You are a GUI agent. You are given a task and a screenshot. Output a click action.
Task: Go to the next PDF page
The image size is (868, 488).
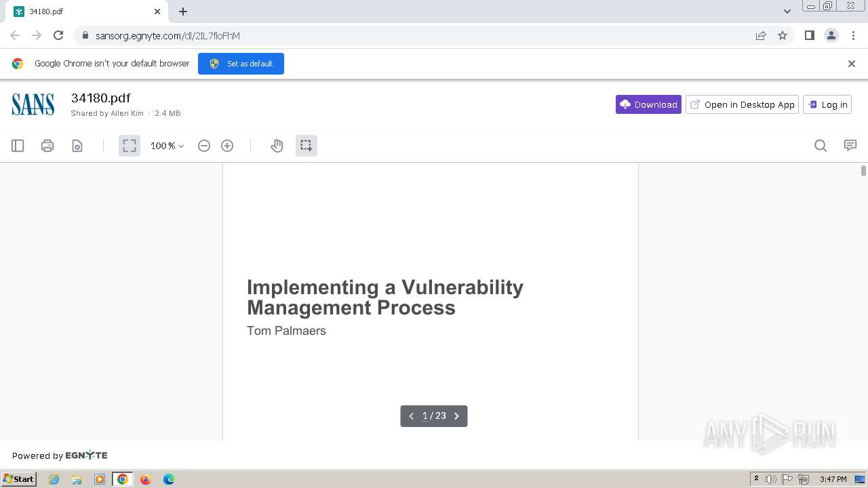[456, 416]
